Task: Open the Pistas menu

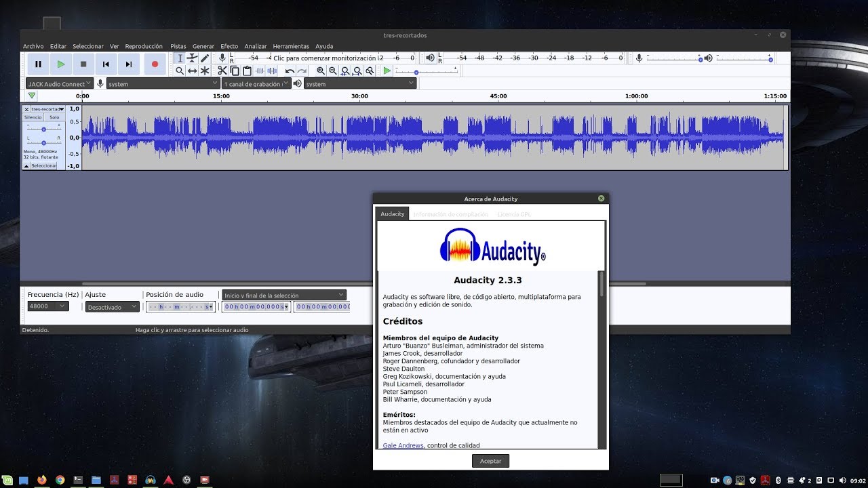Action: click(x=178, y=46)
